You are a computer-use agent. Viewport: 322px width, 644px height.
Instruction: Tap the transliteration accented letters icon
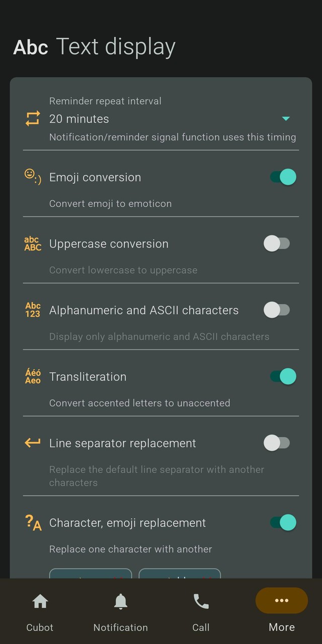pyautogui.click(x=33, y=376)
